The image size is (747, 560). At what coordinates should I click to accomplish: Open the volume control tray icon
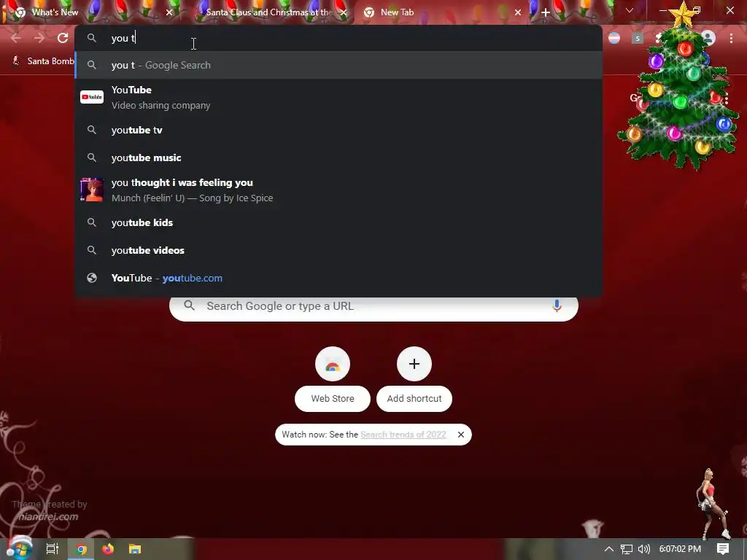coord(643,549)
